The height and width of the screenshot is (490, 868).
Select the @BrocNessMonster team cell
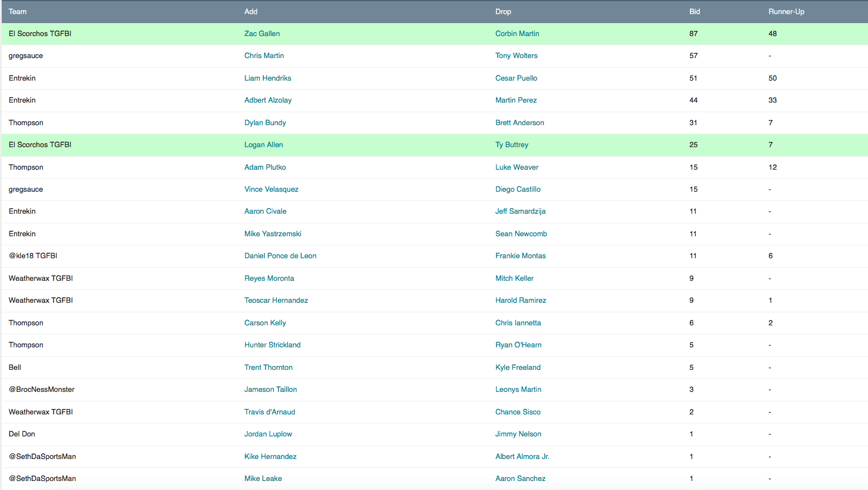pos(42,390)
